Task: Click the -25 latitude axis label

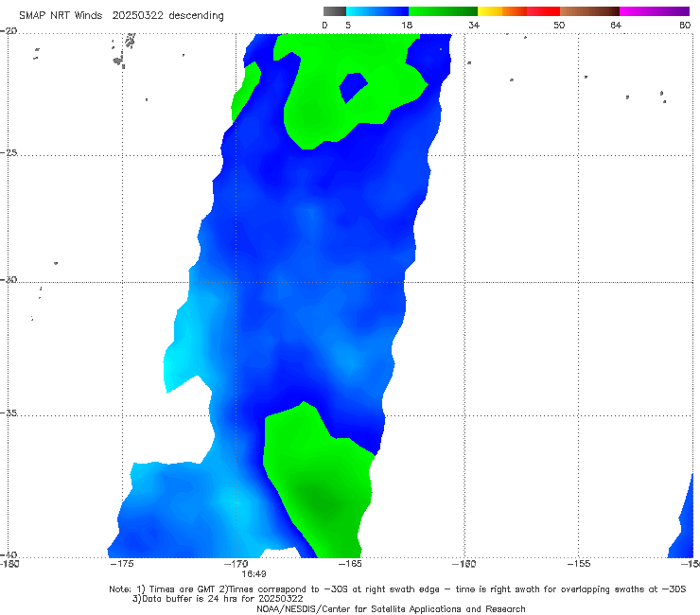Action: coord(9,152)
